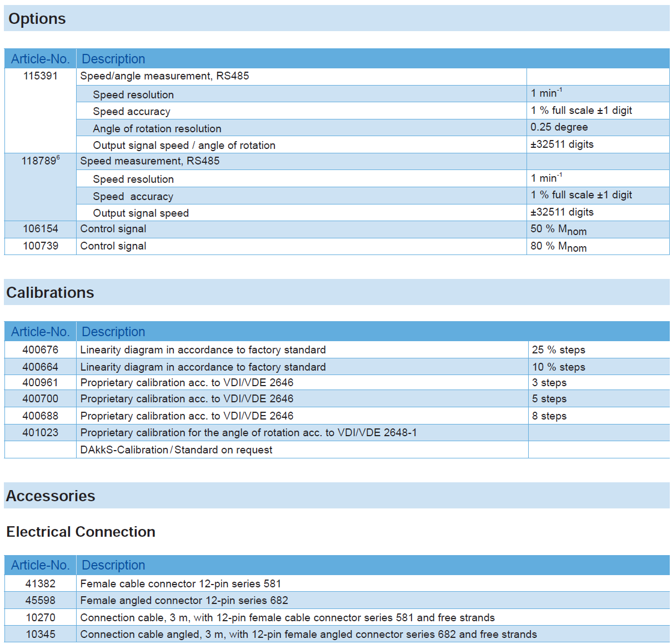Select the 401023 angle of rotation calibration row
The image size is (672, 644).
(x=248, y=433)
